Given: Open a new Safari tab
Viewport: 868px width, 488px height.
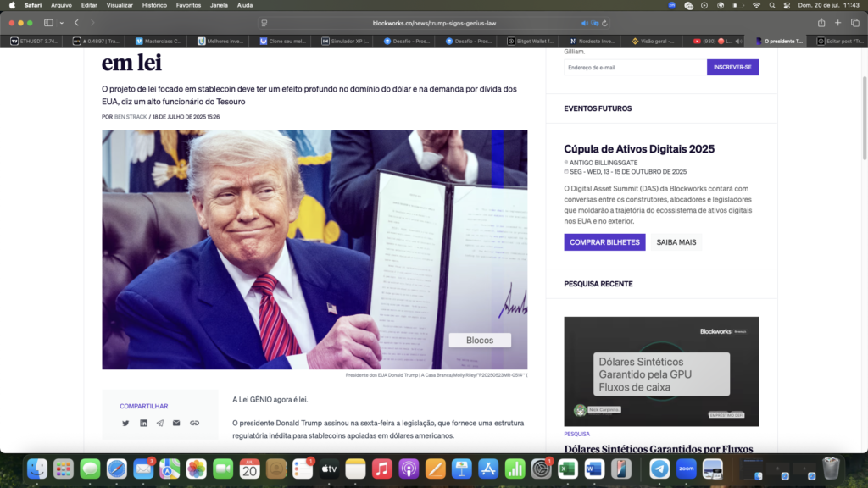Looking at the screenshot, I should (x=838, y=23).
